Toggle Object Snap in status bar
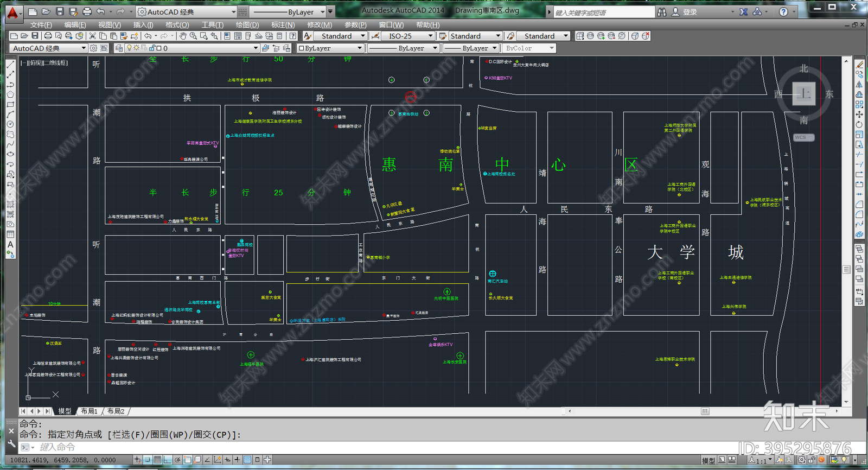Image resolution: width=868 pixels, height=470 pixels. point(188,460)
